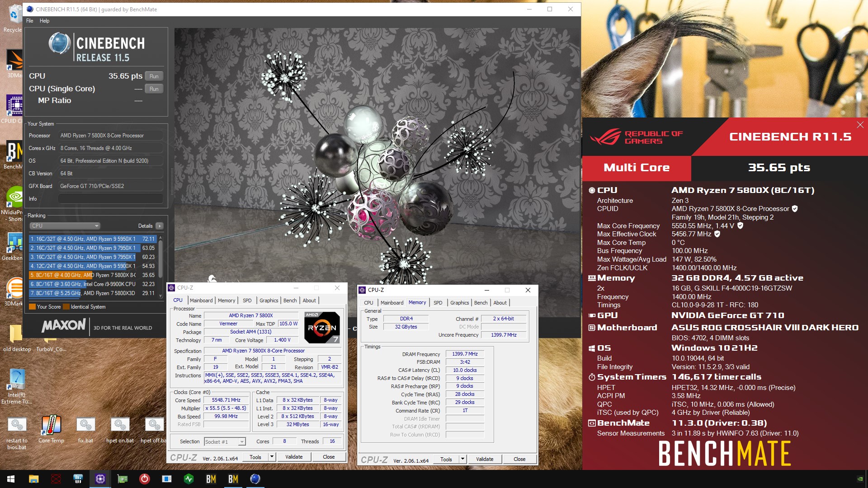Click the Info input field in Your System
Image resolution: width=868 pixels, height=488 pixels.
(110, 199)
